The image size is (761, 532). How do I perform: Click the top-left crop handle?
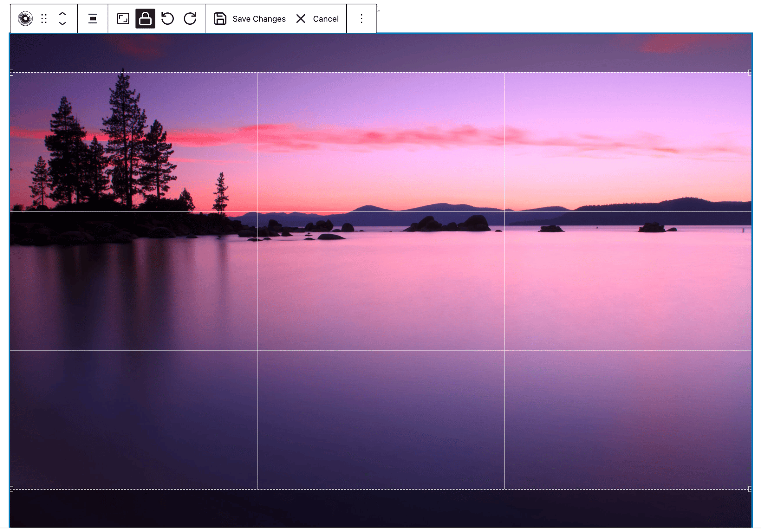(12, 73)
